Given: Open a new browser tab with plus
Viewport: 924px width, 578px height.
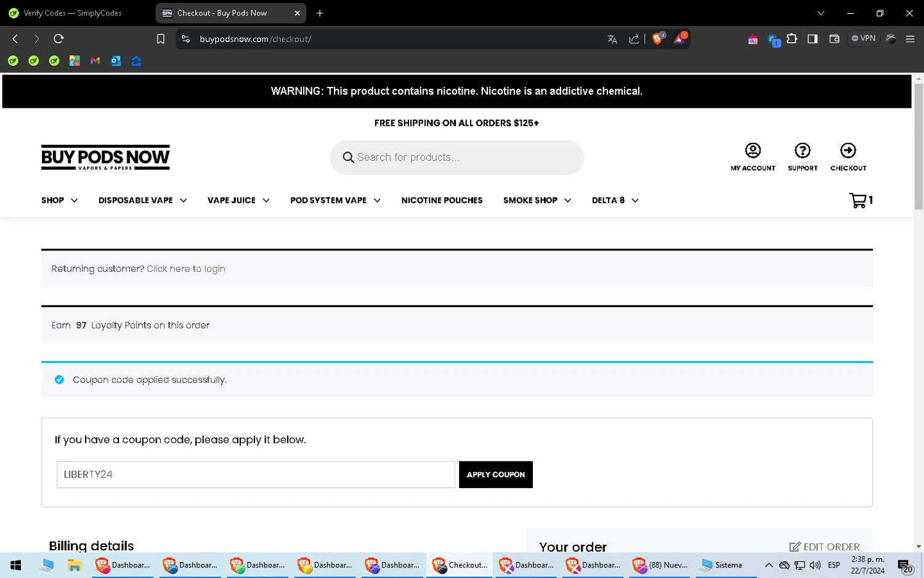Looking at the screenshot, I should pyautogui.click(x=320, y=13).
